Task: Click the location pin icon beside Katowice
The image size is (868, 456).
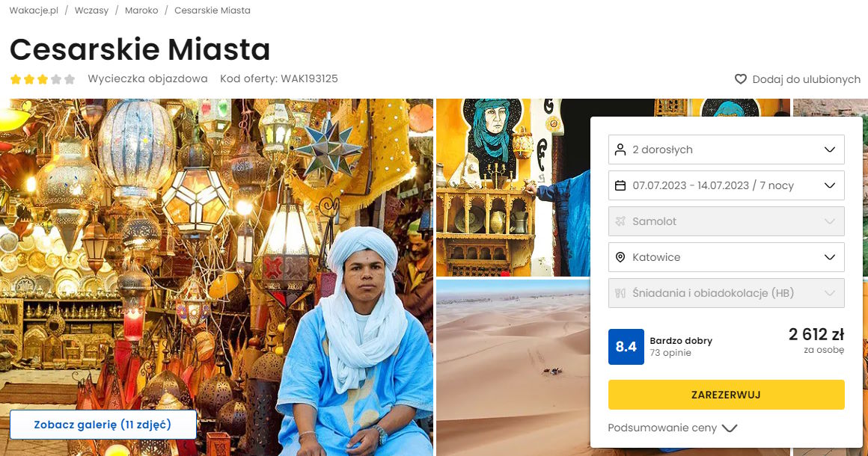Action: [x=620, y=257]
